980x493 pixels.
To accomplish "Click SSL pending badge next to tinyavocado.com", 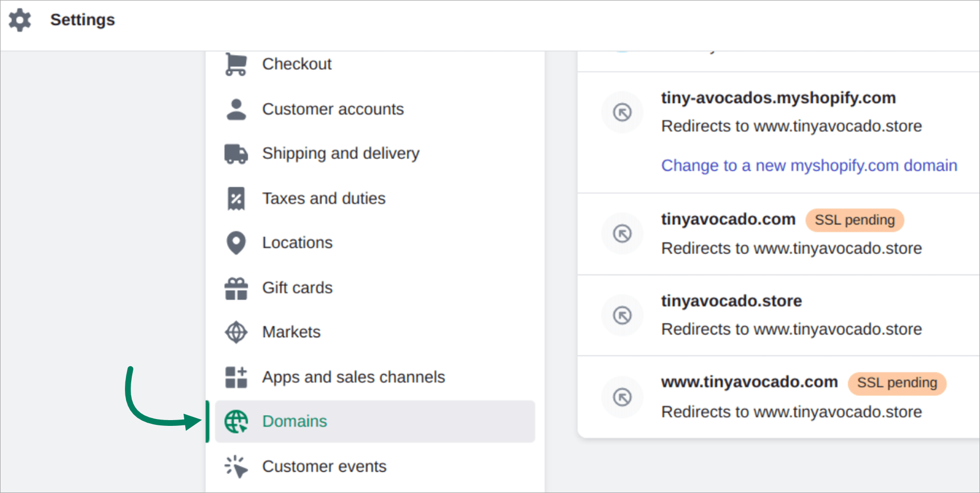I will [855, 220].
